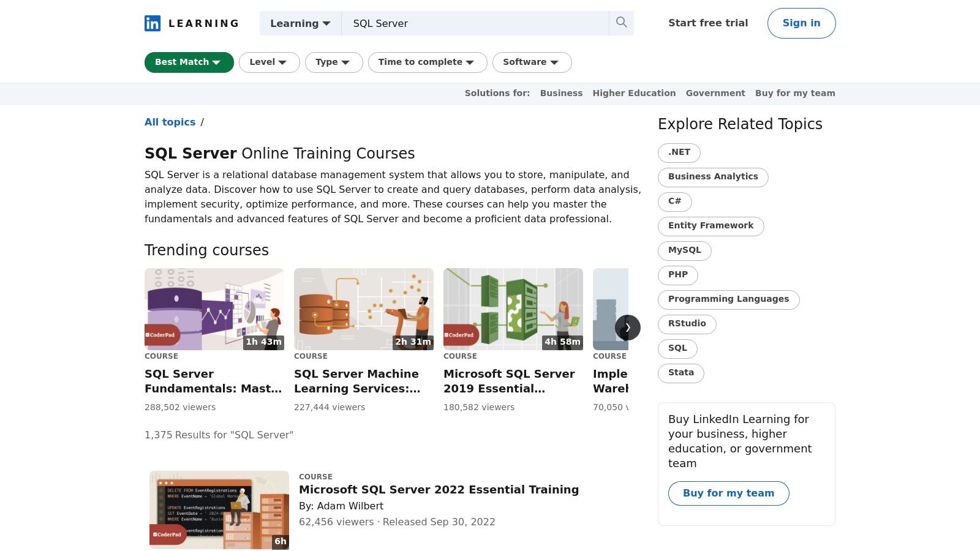Open the Business solutions link
Image resolution: width=980 pixels, height=551 pixels.
[x=561, y=93]
